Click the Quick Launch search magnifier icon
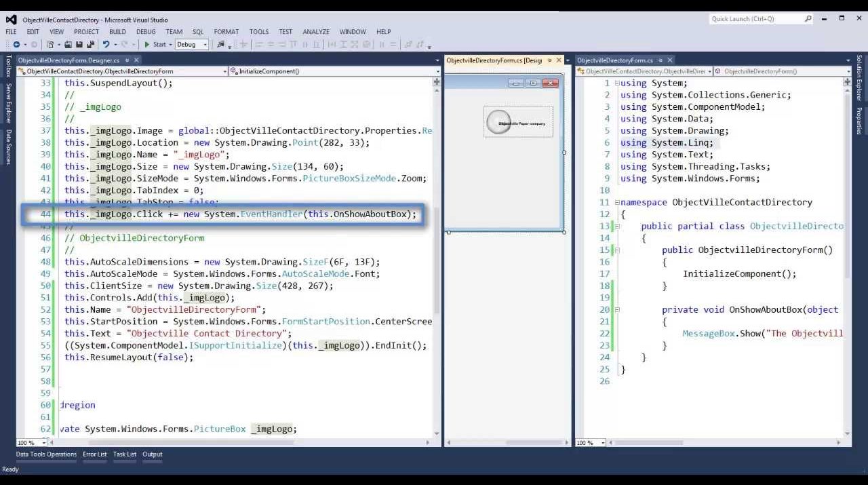Image resolution: width=868 pixels, height=485 pixels. [x=808, y=19]
